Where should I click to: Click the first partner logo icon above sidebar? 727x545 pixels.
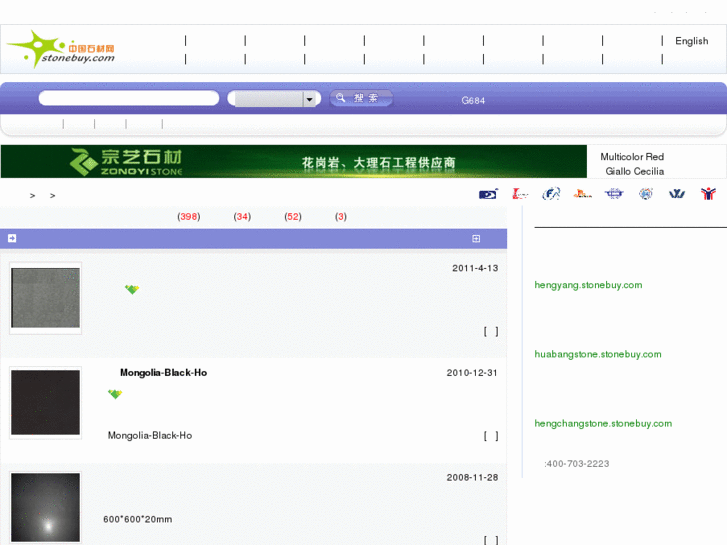(x=488, y=194)
